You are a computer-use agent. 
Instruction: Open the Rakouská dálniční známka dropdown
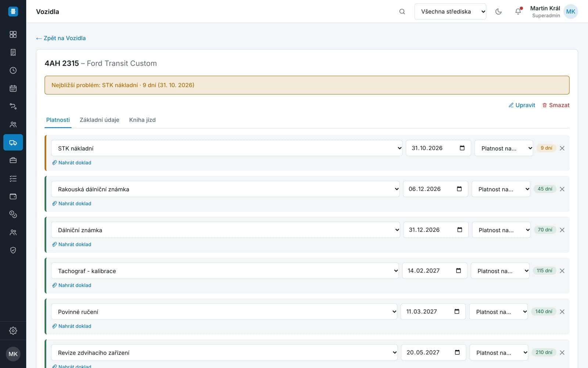[x=225, y=189]
